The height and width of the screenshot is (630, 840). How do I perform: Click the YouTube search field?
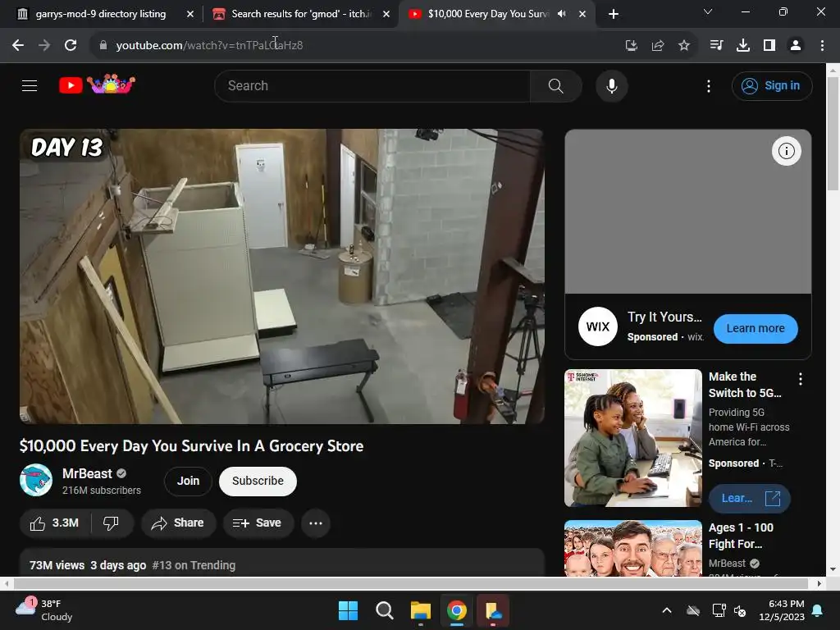point(372,85)
